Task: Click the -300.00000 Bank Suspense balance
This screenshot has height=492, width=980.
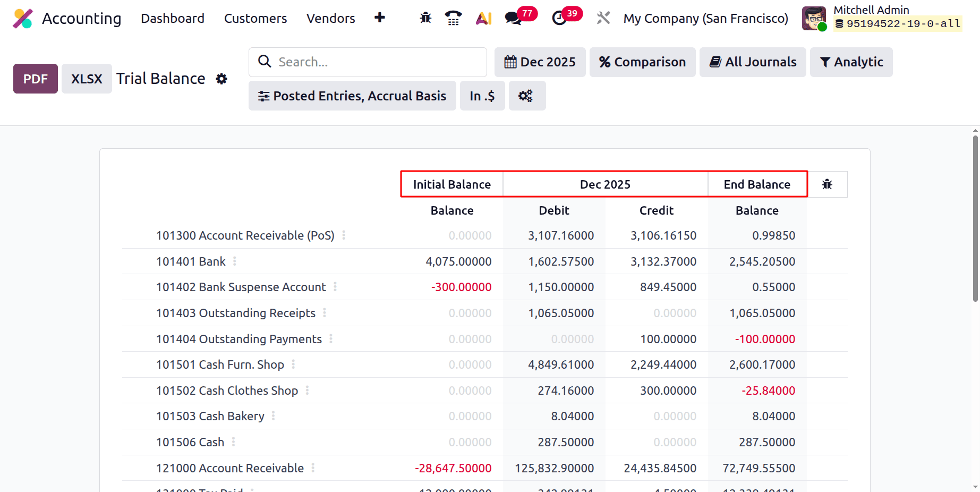Action: pos(461,287)
